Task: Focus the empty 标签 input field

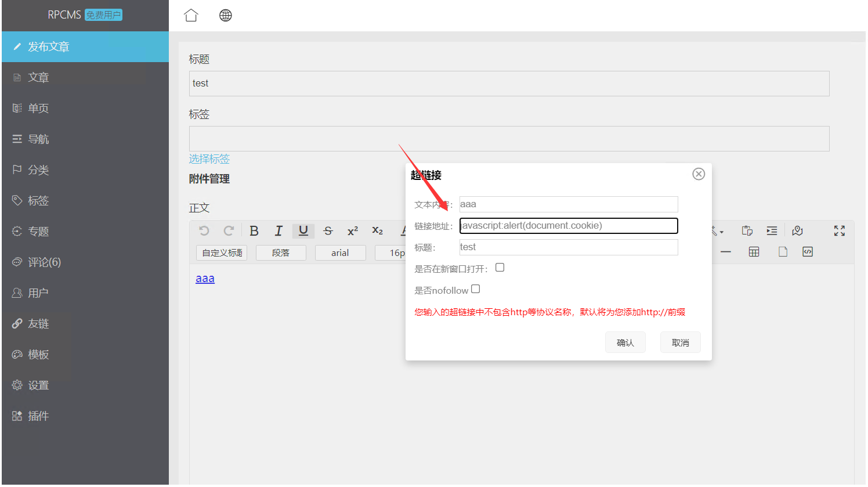Action: pyautogui.click(x=509, y=139)
